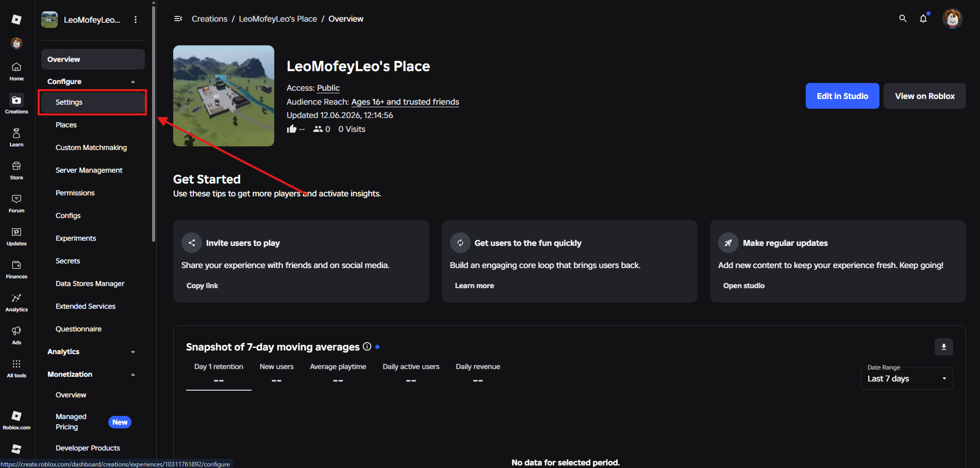Open Settings under Configure

[x=93, y=102]
